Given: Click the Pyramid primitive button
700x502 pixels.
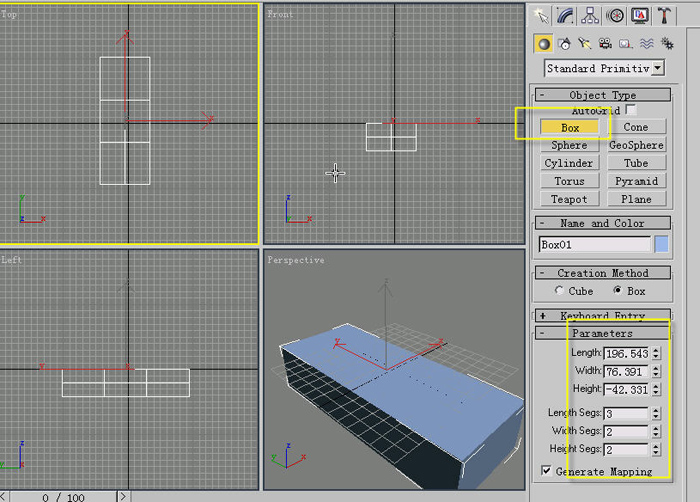Looking at the screenshot, I should pos(636,181).
